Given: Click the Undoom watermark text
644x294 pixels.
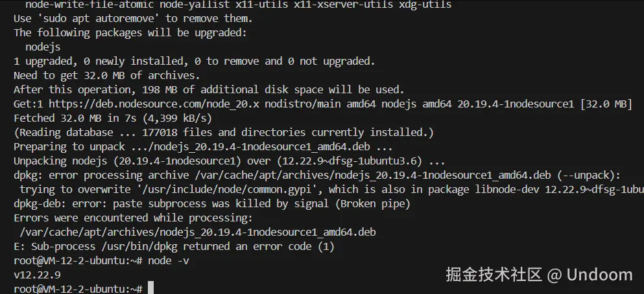Looking at the screenshot, I should (x=600, y=275).
